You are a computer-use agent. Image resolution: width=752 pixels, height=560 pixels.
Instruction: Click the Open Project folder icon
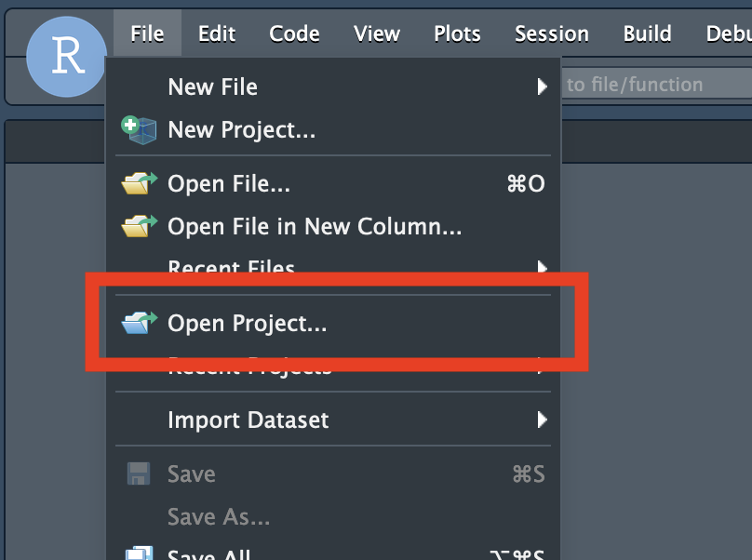click(140, 323)
